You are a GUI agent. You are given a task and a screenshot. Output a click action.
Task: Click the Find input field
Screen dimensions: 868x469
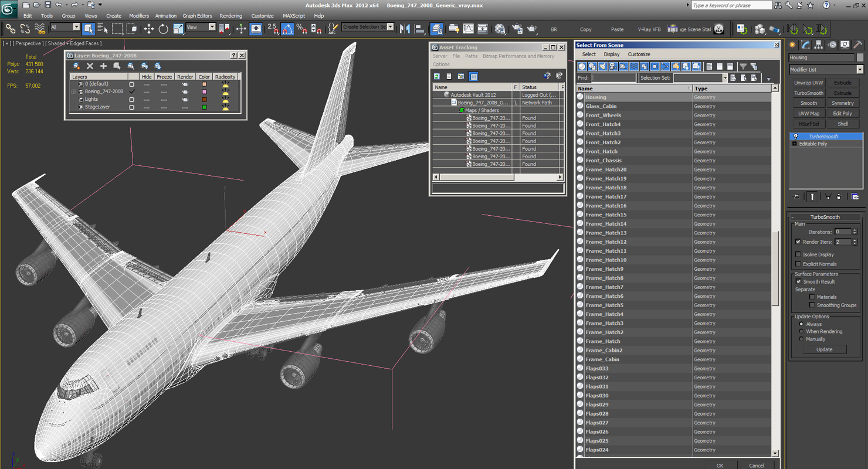[x=613, y=78]
